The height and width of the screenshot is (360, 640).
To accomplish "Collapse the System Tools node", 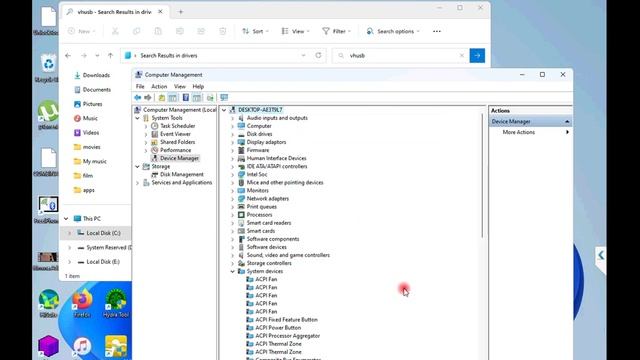I will [x=138, y=118].
